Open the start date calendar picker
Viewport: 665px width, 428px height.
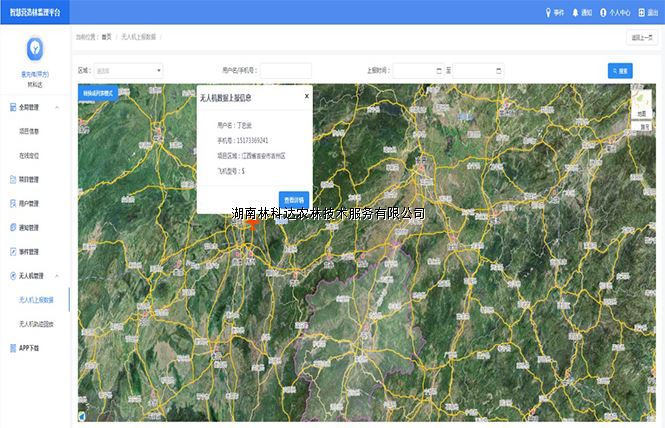(439, 71)
